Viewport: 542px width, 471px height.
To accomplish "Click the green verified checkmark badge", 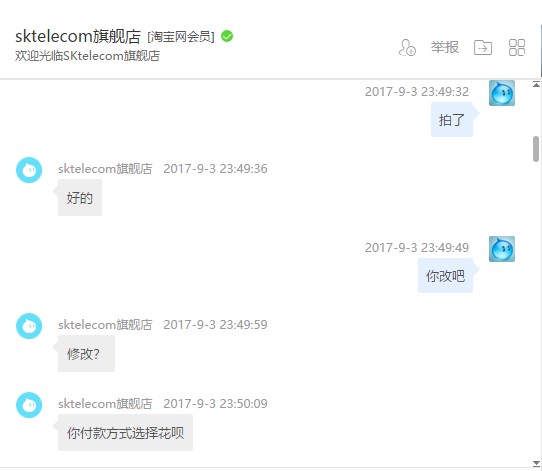I will click(227, 36).
